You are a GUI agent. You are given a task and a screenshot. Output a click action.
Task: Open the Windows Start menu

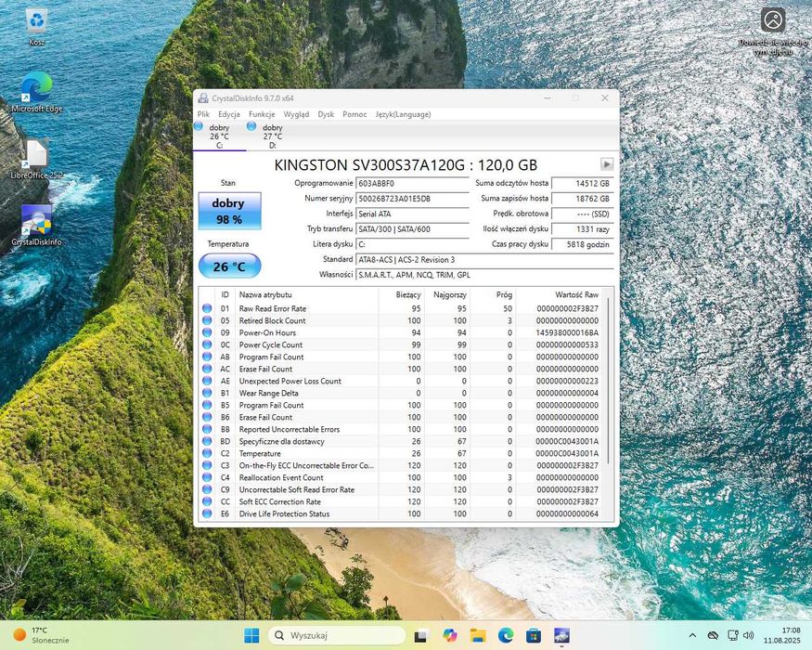[x=251, y=635]
